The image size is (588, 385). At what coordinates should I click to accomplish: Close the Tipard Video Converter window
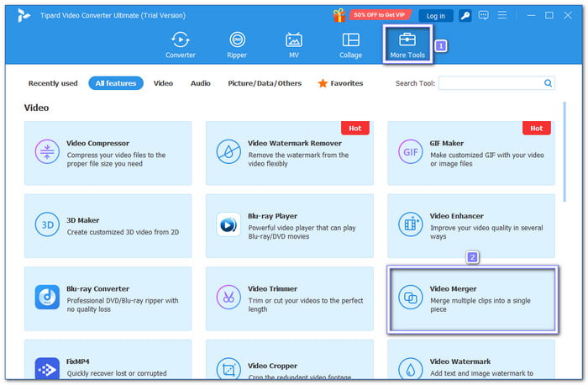[x=568, y=15]
